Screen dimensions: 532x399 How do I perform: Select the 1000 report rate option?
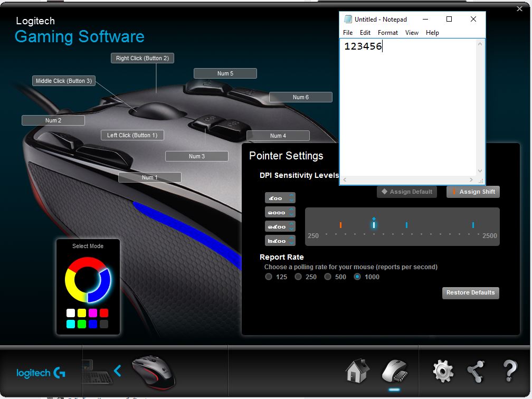click(x=357, y=277)
